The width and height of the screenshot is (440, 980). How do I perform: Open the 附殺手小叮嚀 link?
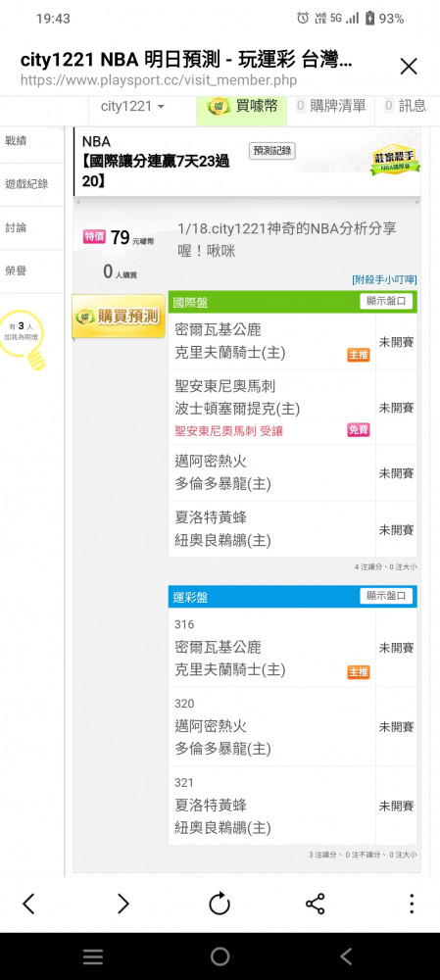point(384,279)
